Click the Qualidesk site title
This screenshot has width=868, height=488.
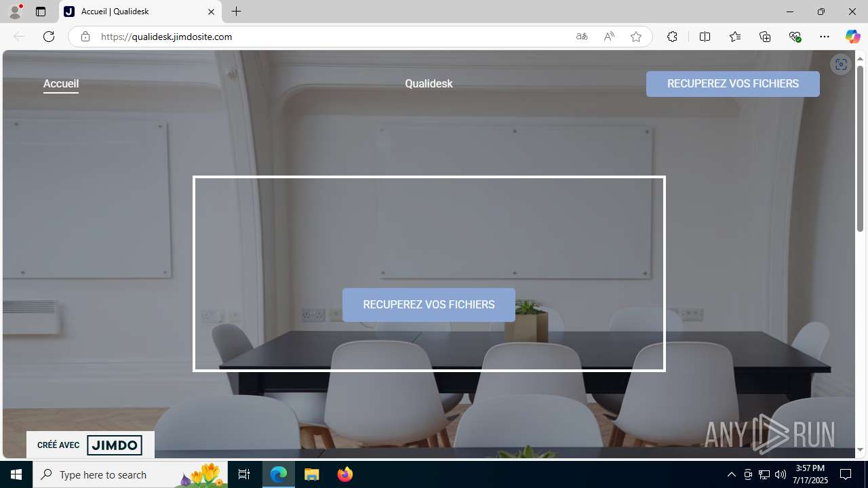429,84
